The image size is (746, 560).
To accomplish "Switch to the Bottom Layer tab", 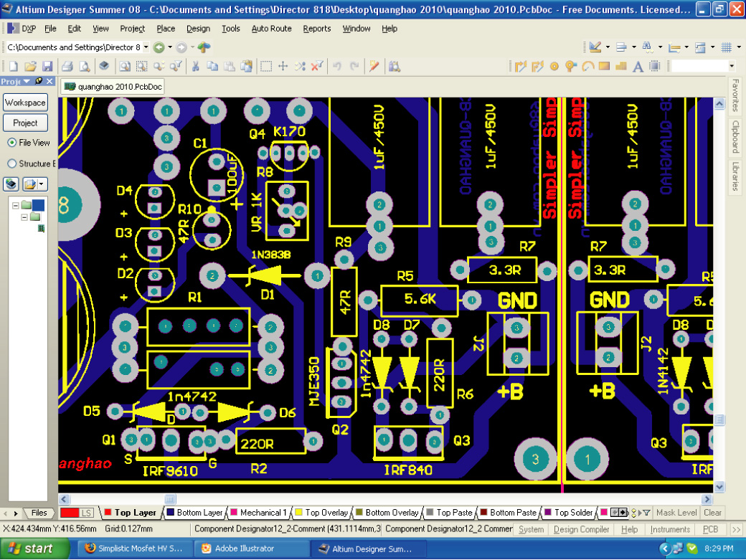I will point(194,513).
